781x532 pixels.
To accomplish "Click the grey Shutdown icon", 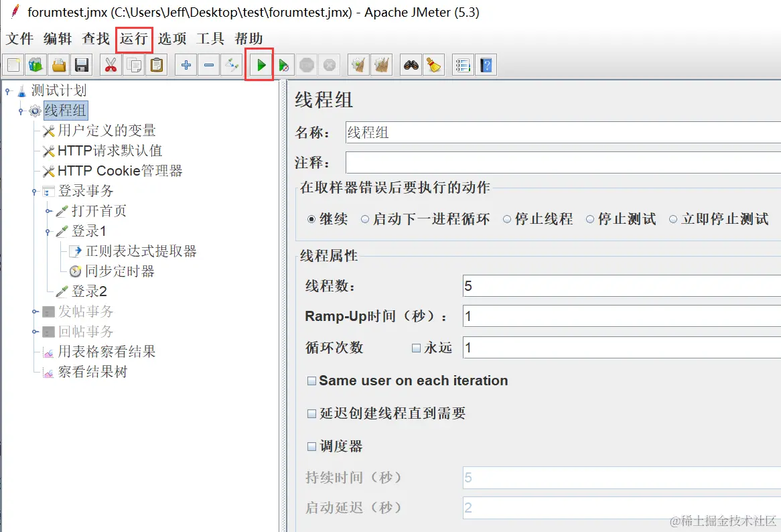I will click(330, 65).
